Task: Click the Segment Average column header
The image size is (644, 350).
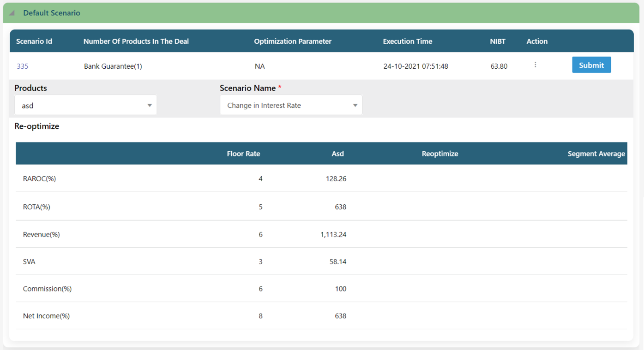Action: (x=596, y=154)
